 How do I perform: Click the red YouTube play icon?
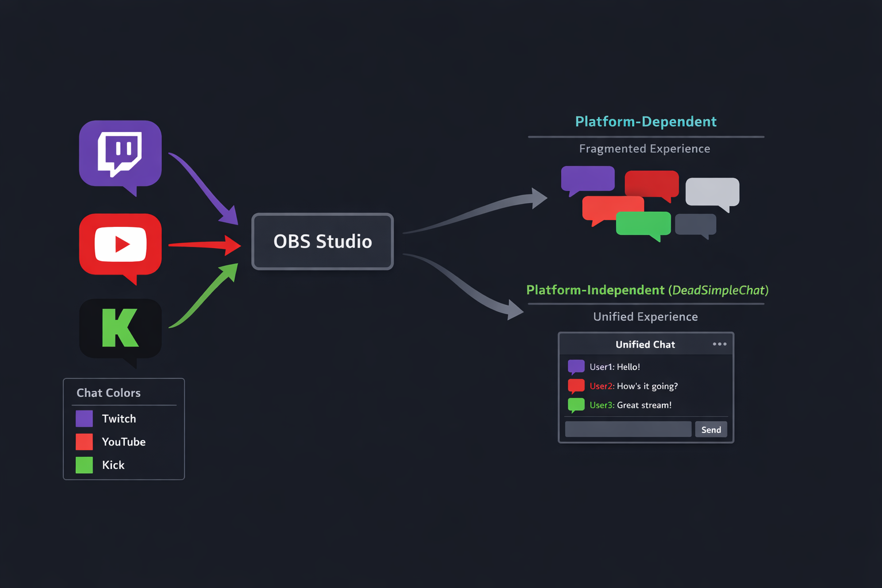120,245
